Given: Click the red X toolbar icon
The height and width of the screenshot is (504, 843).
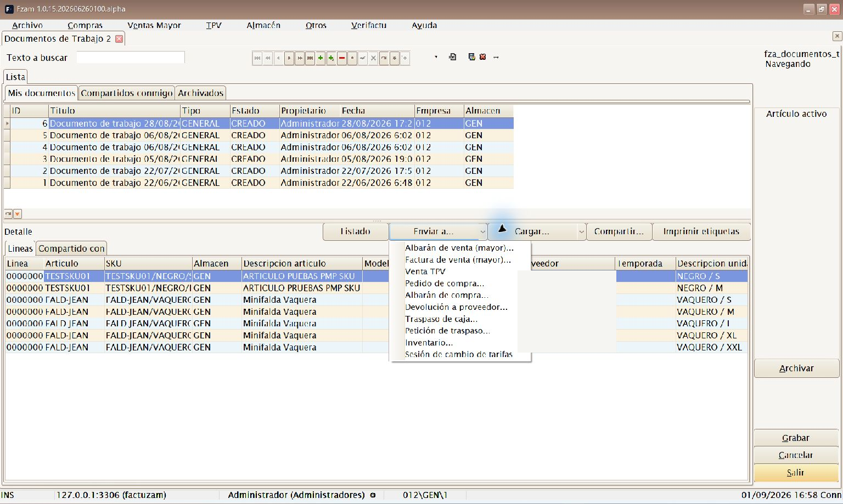Looking at the screenshot, I should coord(483,57).
